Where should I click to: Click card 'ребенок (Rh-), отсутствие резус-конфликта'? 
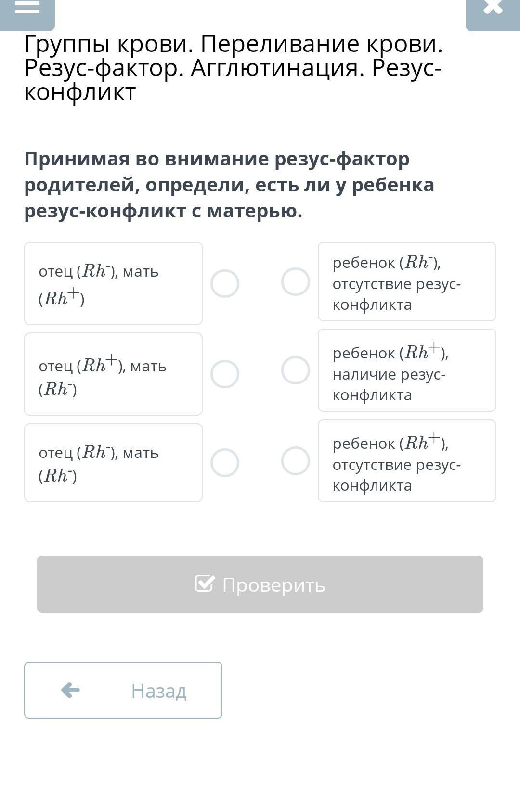tap(407, 282)
